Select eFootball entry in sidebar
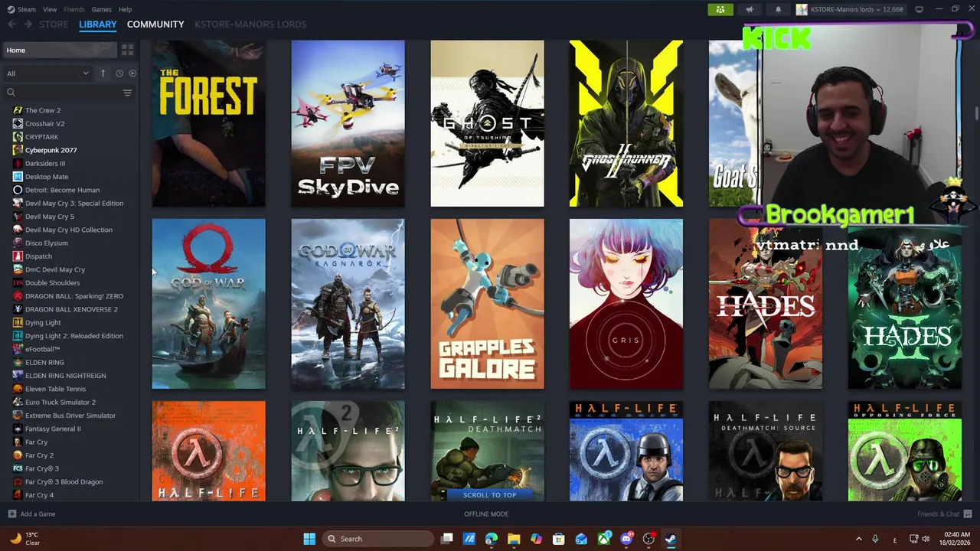 point(42,349)
